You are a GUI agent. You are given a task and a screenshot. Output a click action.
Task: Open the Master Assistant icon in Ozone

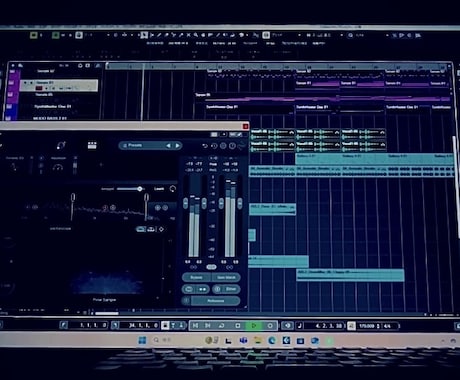click(61, 145)
